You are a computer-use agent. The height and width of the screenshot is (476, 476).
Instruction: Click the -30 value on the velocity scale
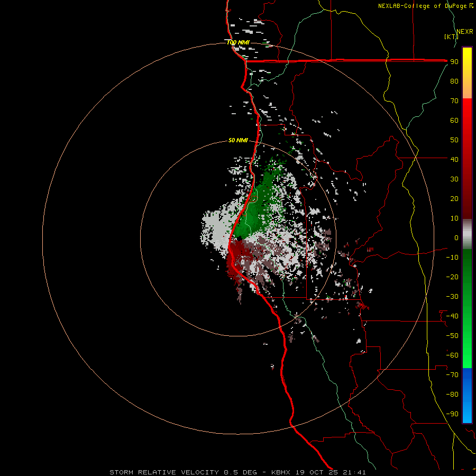(452, 297)
